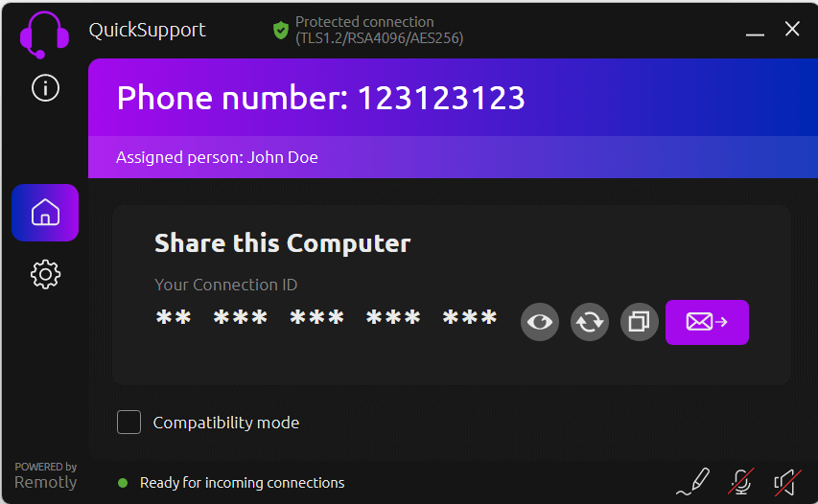Open the info panel icon
The image size is (818, 504).
(45, 88)
